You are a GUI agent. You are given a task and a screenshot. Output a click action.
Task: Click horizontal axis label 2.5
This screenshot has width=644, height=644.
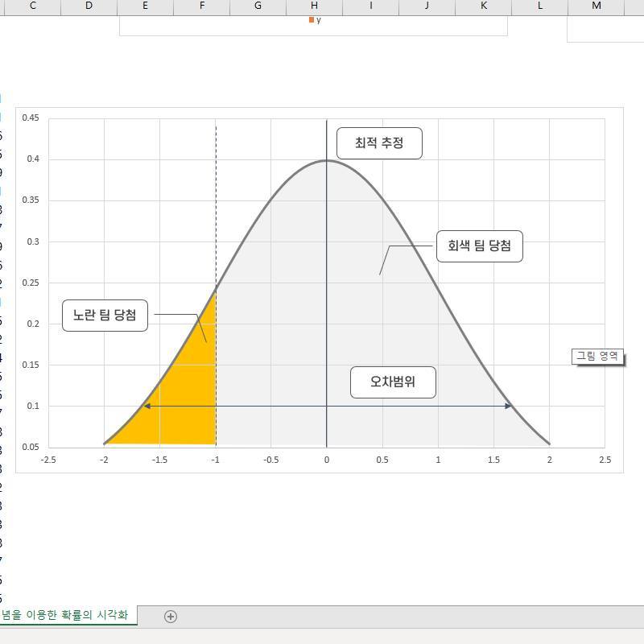click(605, 460)
